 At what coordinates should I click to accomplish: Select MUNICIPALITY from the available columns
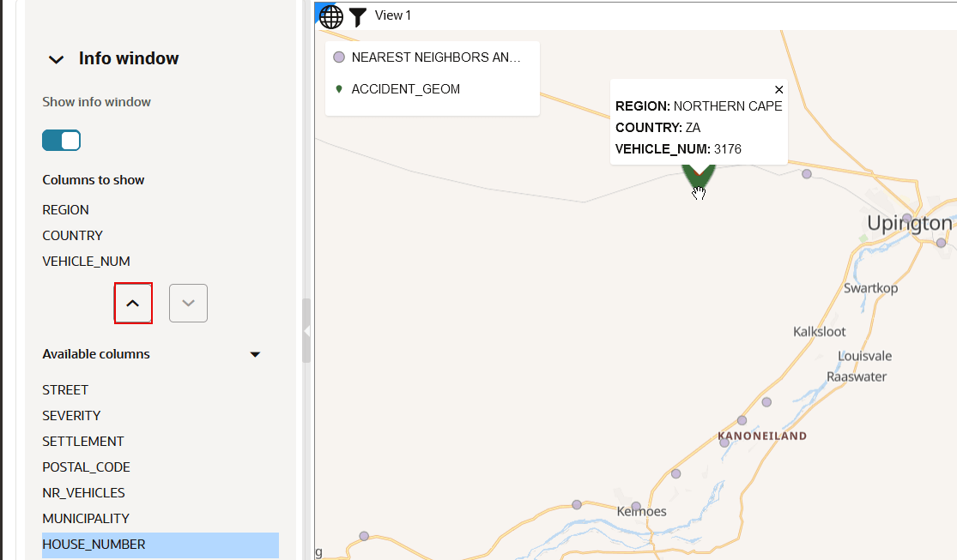[x=87, y=518]
